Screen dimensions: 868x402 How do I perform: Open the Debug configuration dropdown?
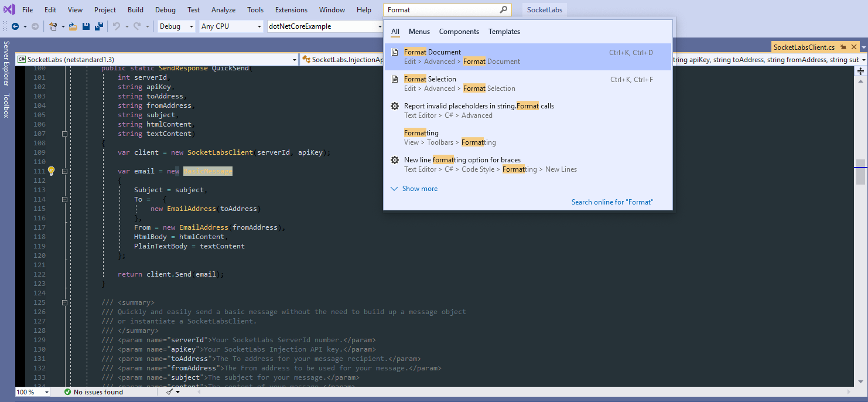[x=176, y=26]
